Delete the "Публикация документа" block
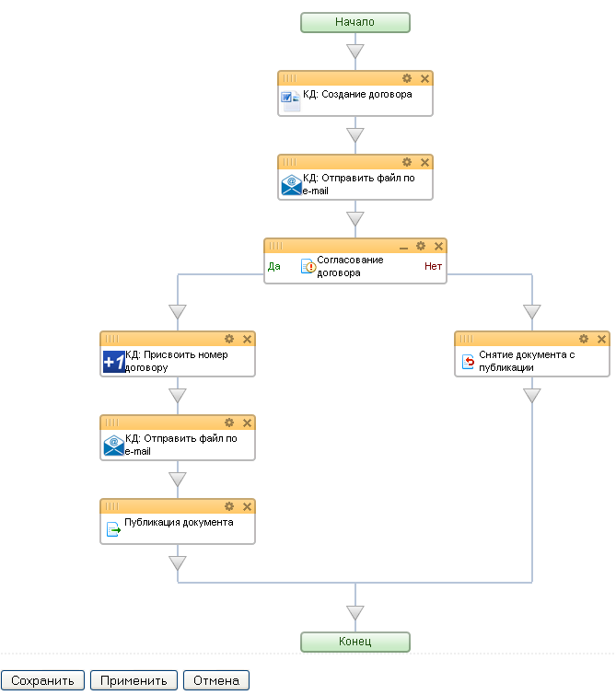 pyautogui.click(x=247, y=506)
